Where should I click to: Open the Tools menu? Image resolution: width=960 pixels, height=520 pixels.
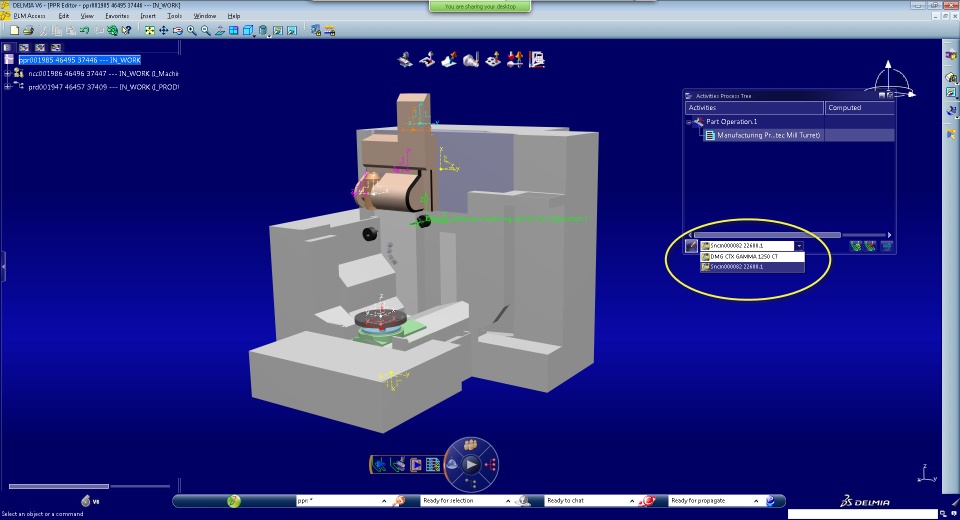tap(174, 16)
